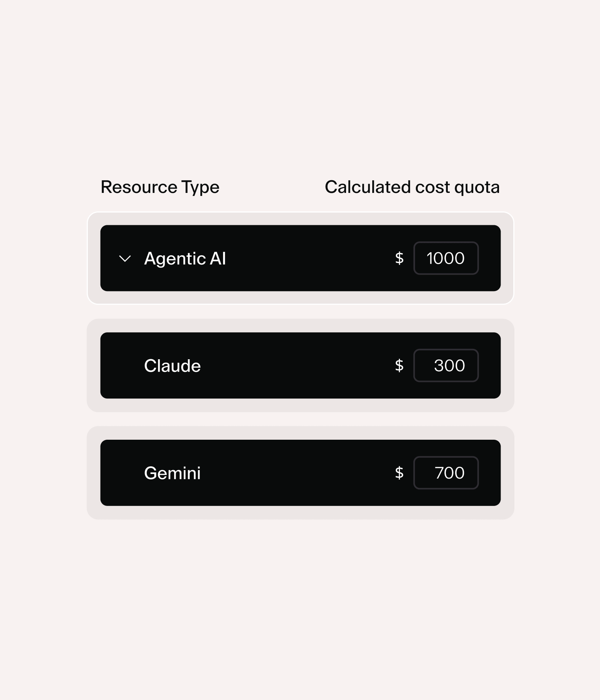Viewport: 600px width, 700px height.
Task: Select the black Agentic AI row card
Action: (x=301, y=258)
